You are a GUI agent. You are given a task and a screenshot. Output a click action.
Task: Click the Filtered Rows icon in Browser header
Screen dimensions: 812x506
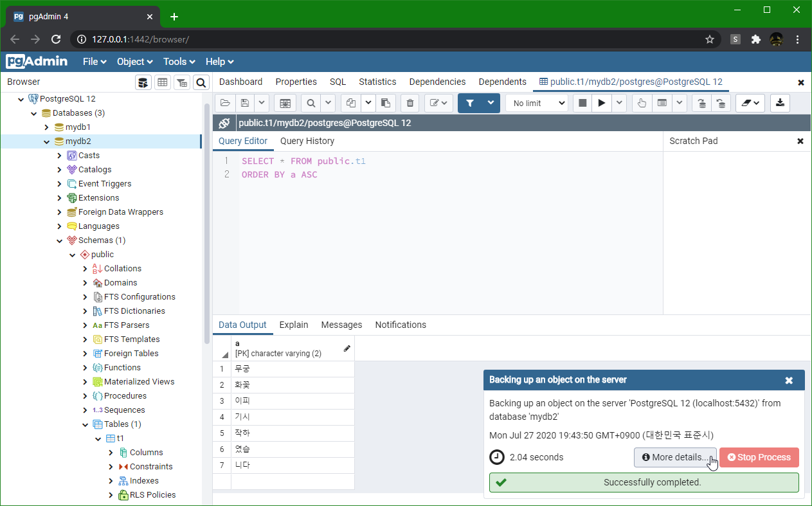(182, 82)
